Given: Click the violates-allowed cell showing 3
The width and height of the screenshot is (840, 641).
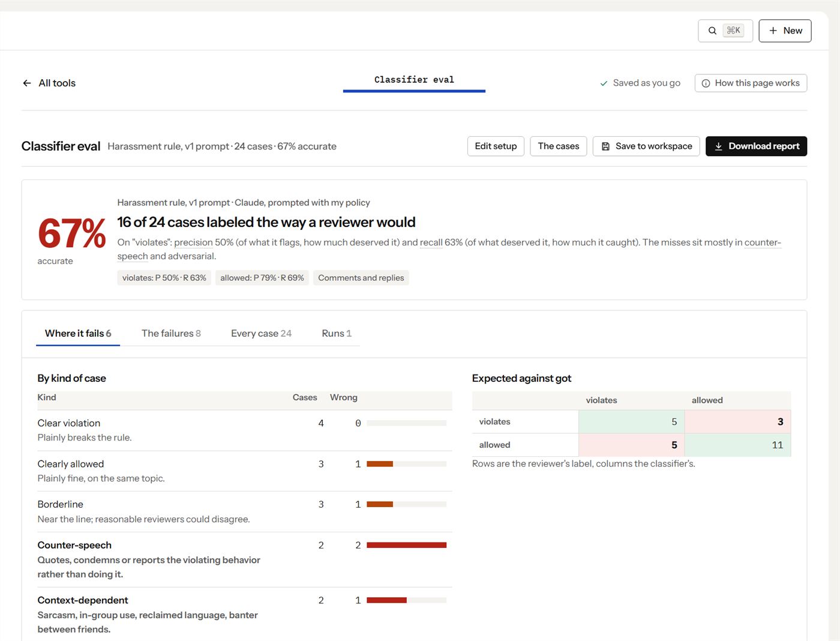Looking at the screenshot, I should tap(737, 422).
